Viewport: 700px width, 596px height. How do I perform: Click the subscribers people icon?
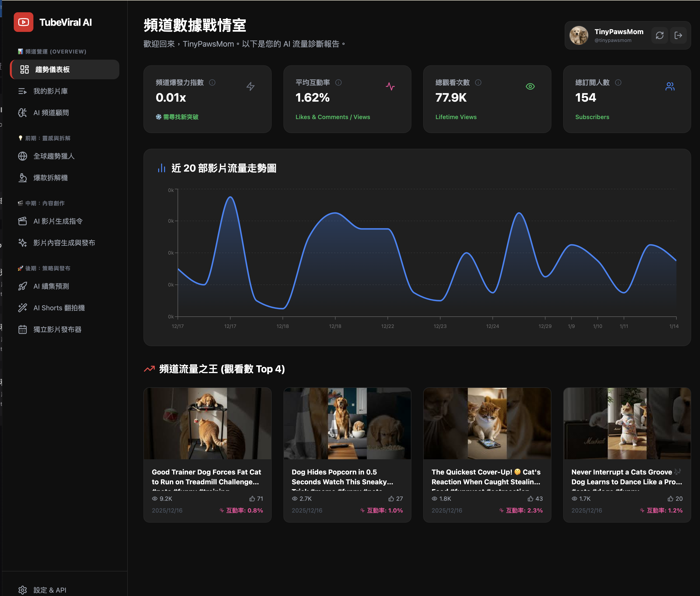tap(670, 86)
